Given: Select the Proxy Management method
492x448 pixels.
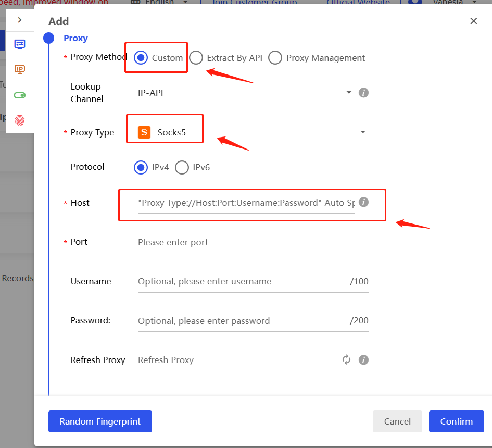Looking at the screenshot, I should click(275, 58).
